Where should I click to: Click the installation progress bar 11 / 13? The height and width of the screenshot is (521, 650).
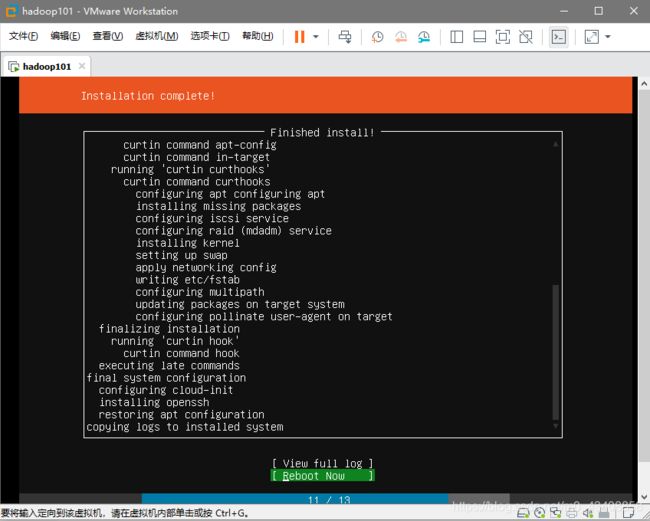point(325,499)
